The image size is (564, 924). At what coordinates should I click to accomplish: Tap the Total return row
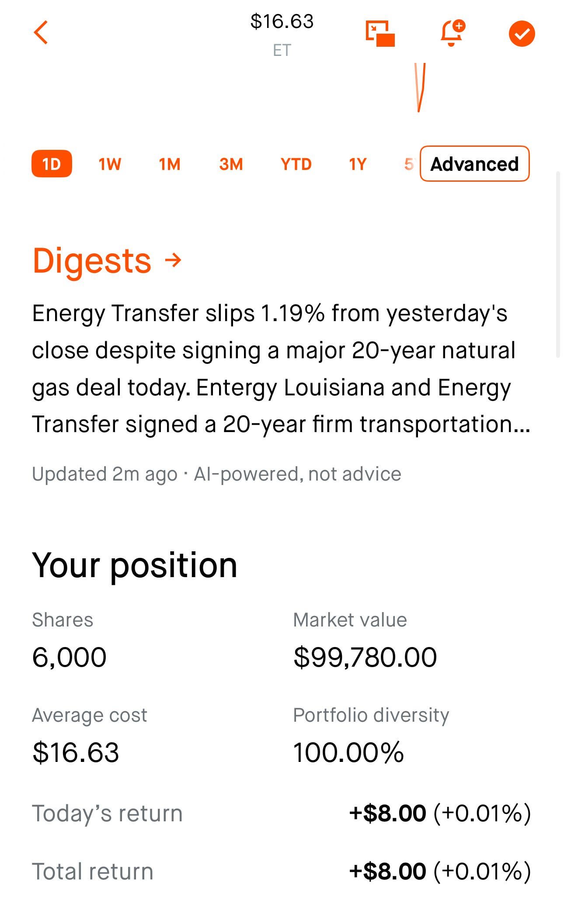pos(282,872)
